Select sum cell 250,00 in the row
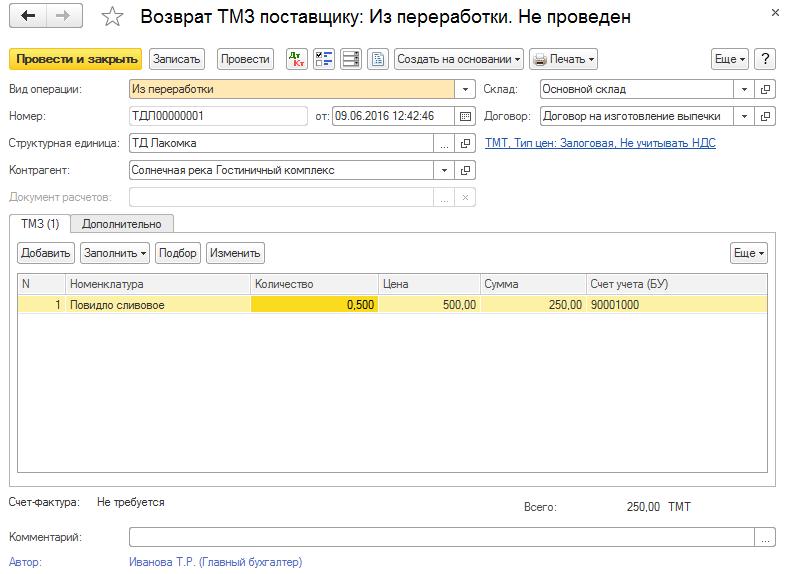 [x=533, y=305]
